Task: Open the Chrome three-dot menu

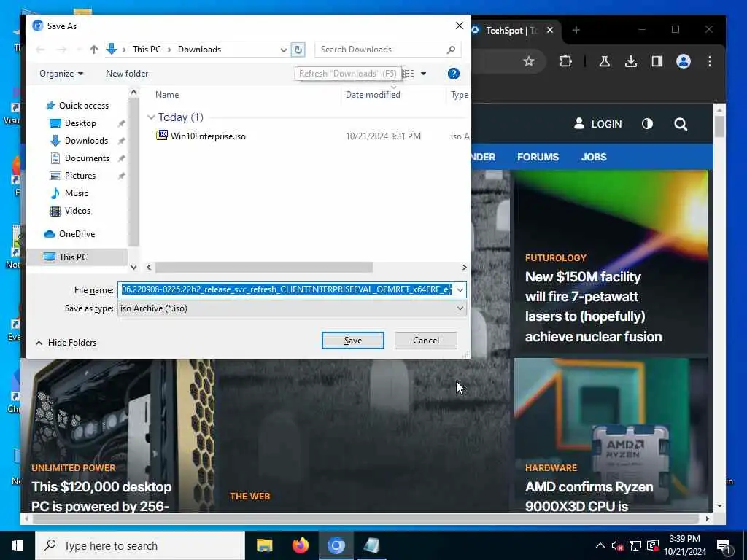Action: pos(709,61)
